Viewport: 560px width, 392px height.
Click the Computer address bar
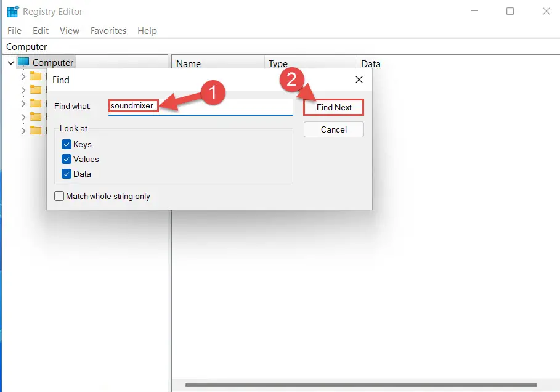282,47
